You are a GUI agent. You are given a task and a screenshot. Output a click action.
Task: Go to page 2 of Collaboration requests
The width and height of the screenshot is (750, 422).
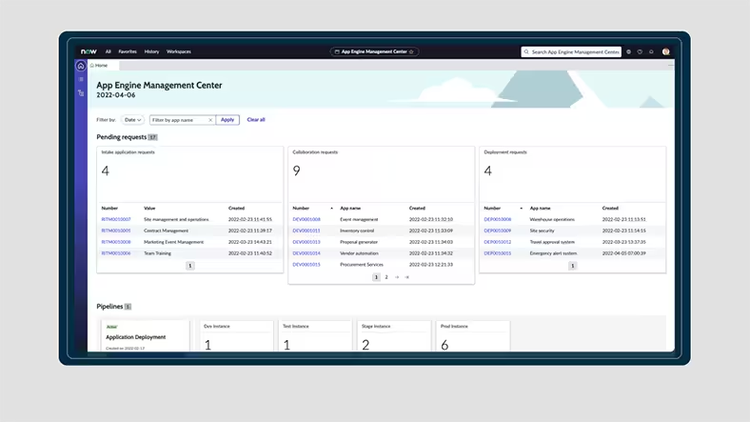point(386,277)
